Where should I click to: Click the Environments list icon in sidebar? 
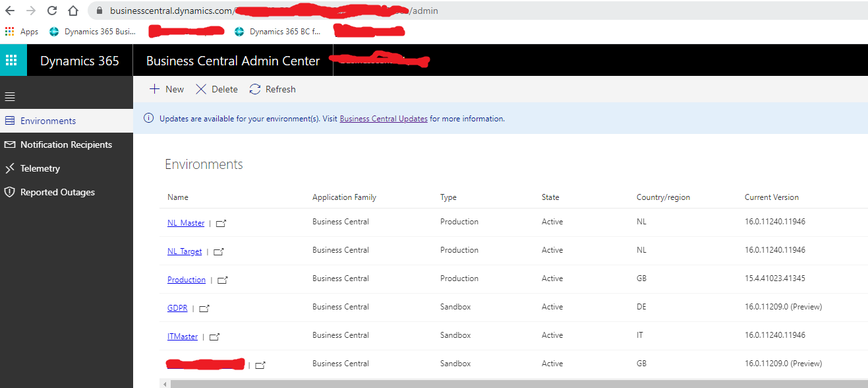[x=9, y=121]
